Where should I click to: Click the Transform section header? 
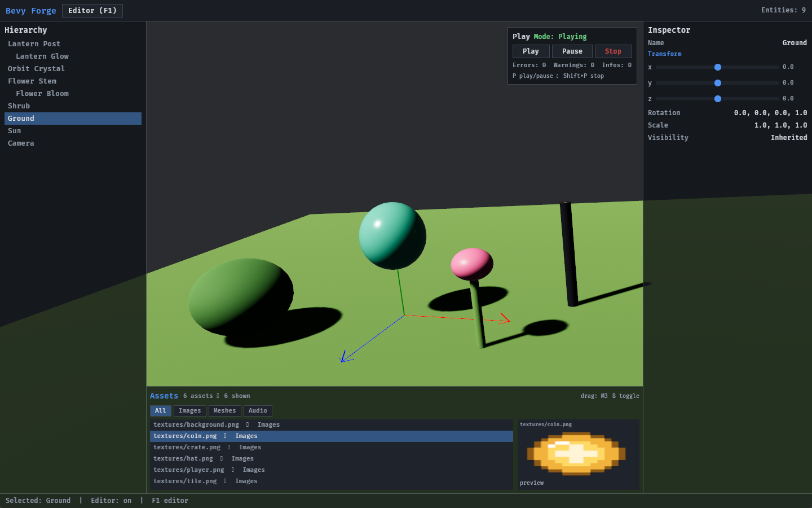tap(665, 54)
